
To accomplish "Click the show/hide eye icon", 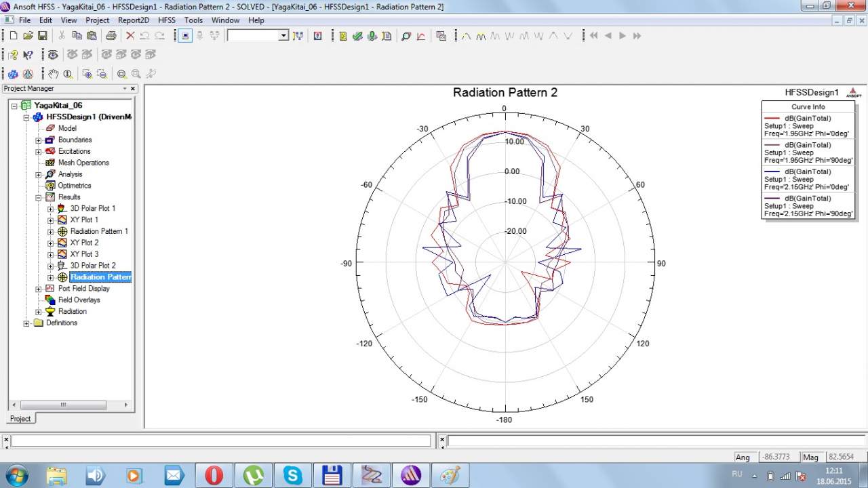I will [x=53, y=55].
